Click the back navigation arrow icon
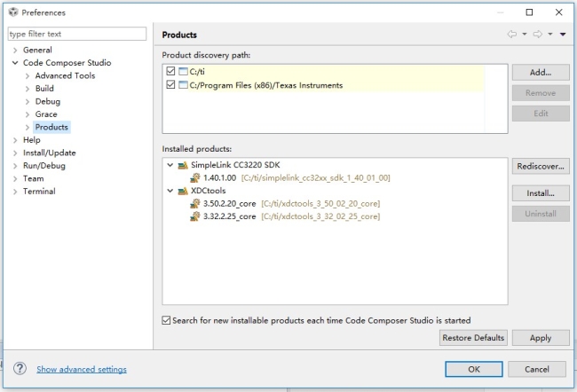 [511, 35]
